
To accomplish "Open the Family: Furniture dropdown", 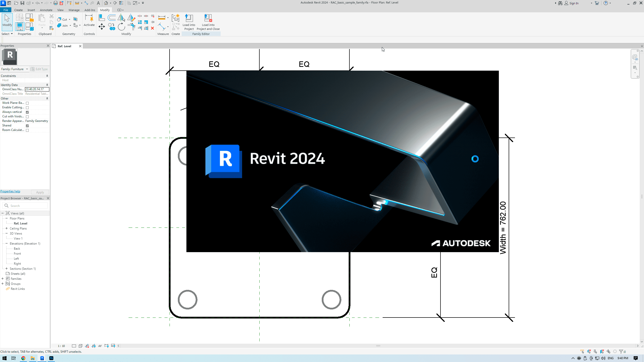I will point(27,69).
